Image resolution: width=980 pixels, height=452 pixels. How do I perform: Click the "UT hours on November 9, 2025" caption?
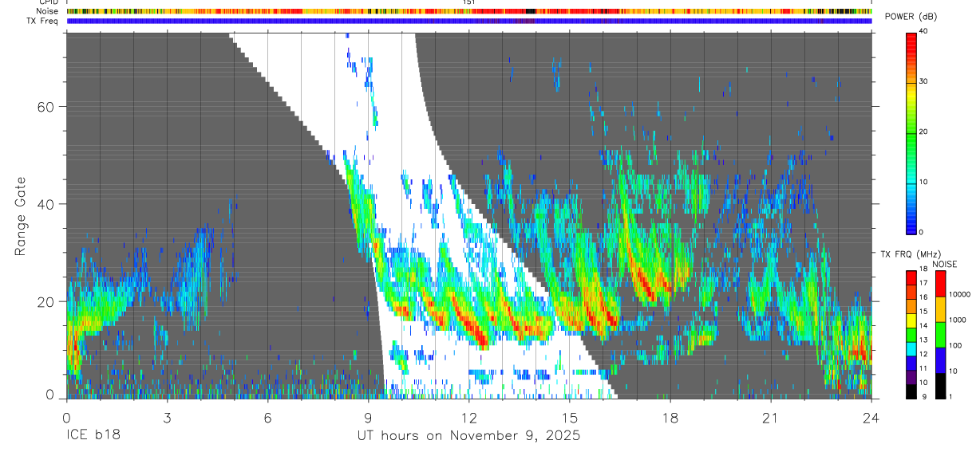[x=468, y=436]
